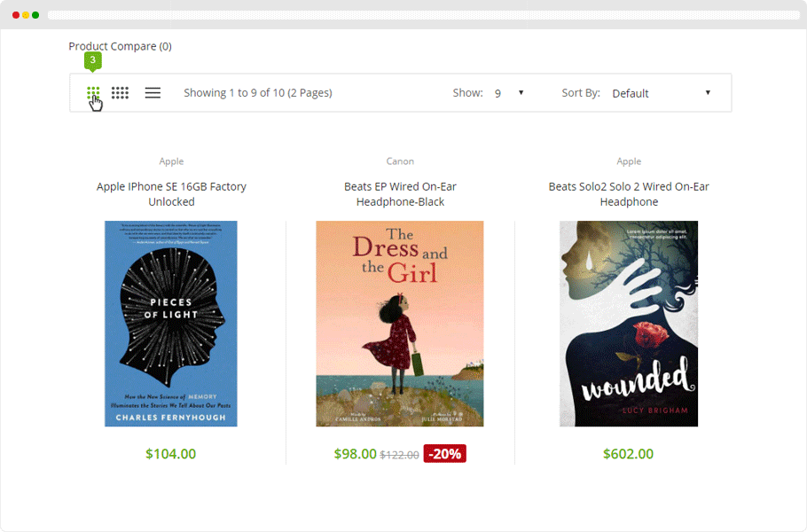Switch to the 4-column grid view

(x=120, y=93)
